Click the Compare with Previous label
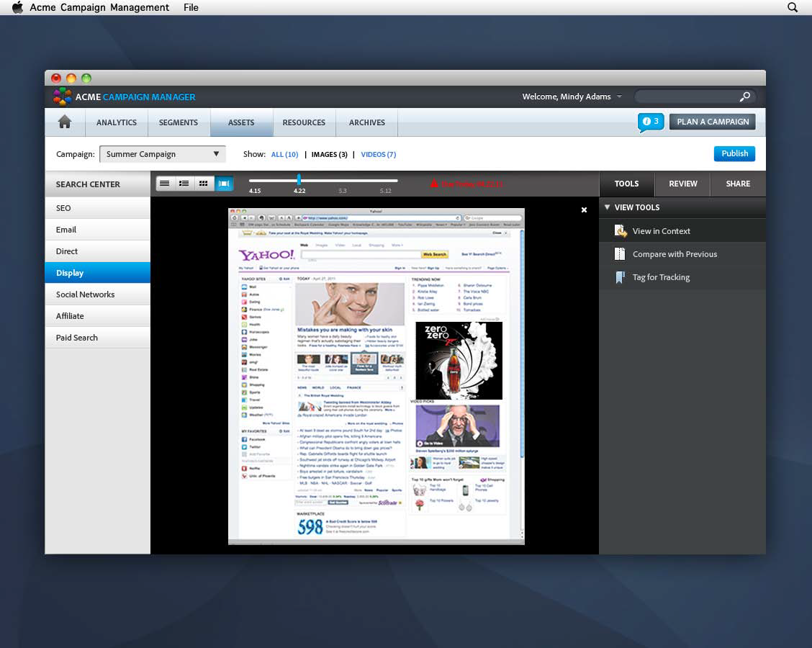The image size is (812, 648). tap(675, 254)
